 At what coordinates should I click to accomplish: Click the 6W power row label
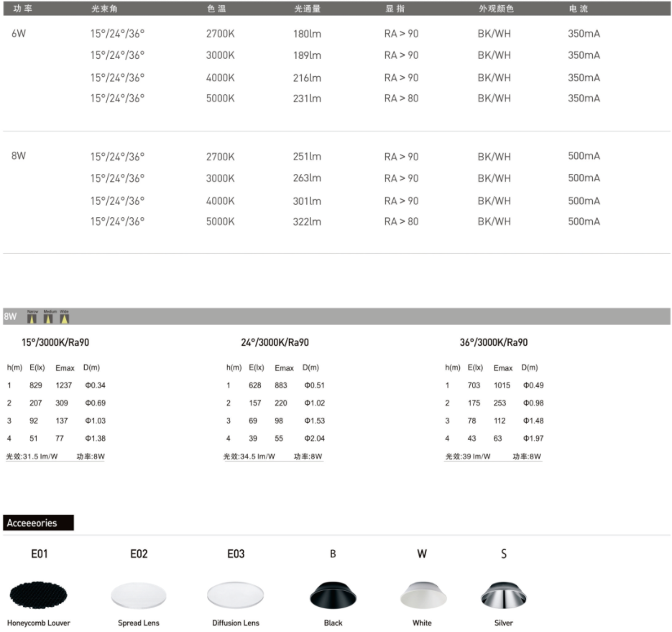19,34
